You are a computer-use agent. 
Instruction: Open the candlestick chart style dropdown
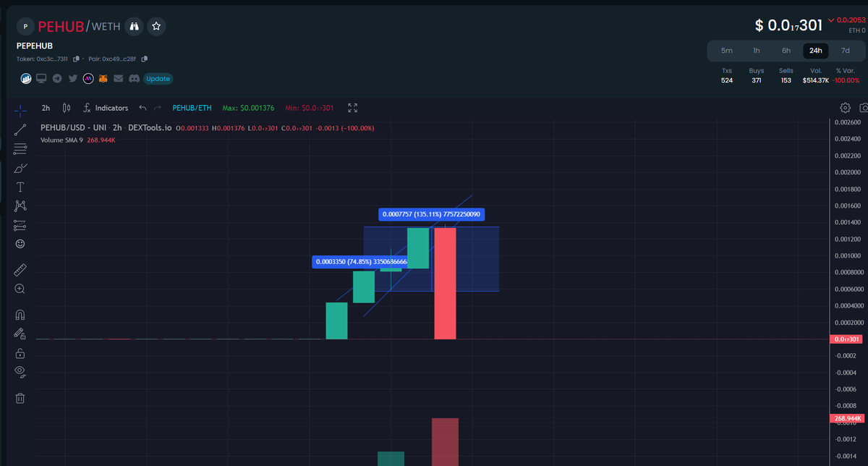point(67,108)
